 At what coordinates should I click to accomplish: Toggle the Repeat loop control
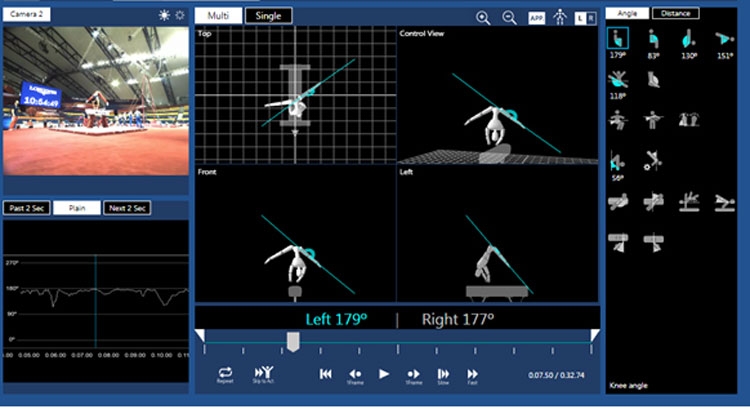click(x=225, y=374)
